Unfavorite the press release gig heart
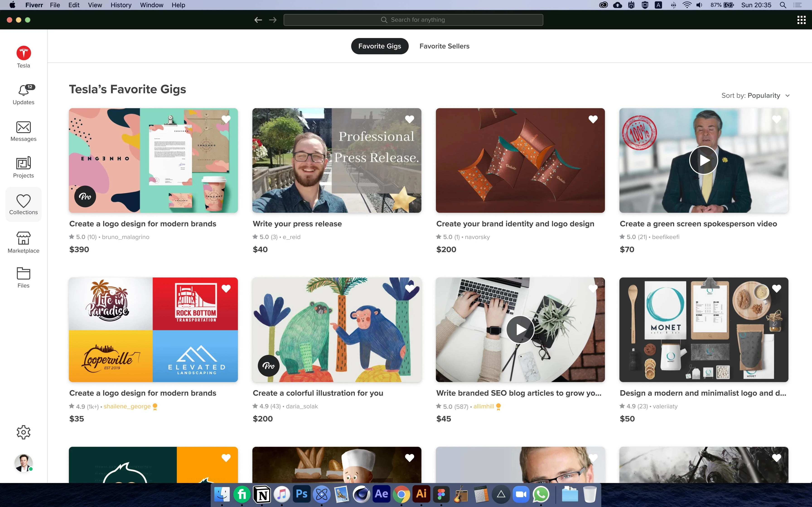This screenshot has width=812, height=507. 409,119
